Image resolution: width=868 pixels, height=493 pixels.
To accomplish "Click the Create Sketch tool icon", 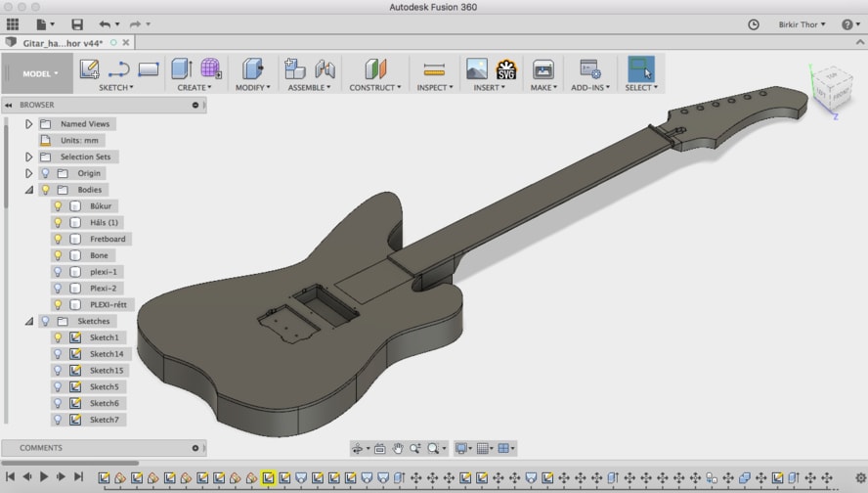I will click(89, 69).
